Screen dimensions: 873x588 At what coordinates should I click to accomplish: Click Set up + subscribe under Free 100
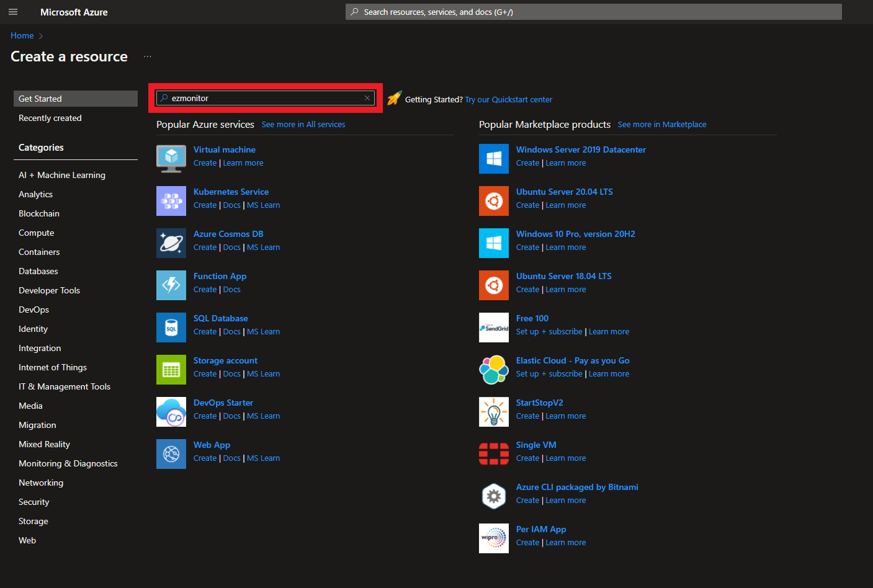[x=549, y=331]
